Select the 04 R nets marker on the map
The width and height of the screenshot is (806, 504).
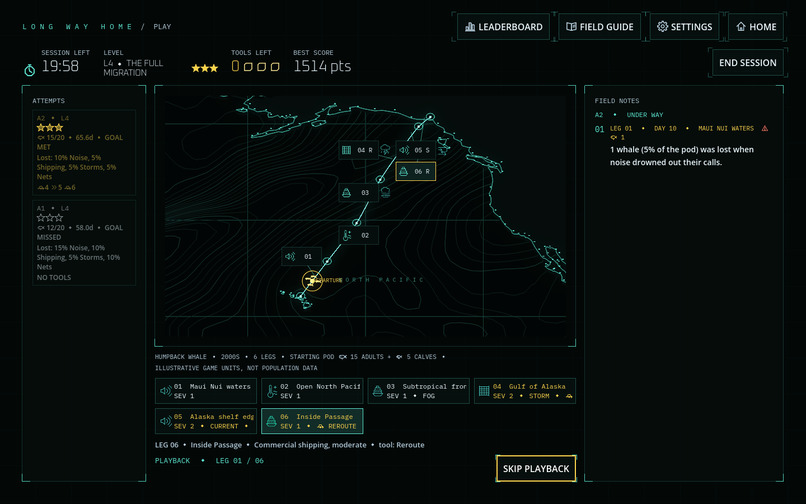coord(358,150)
